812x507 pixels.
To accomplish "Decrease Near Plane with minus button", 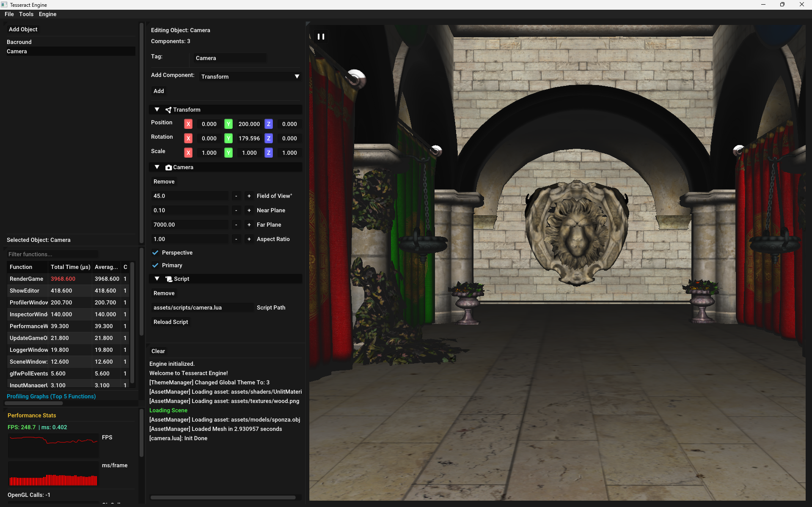I will [236, 210].
